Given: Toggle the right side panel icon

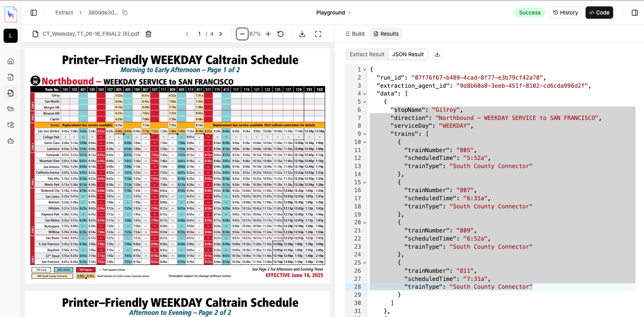Looking at the screenshot, I should pos(635,13).
